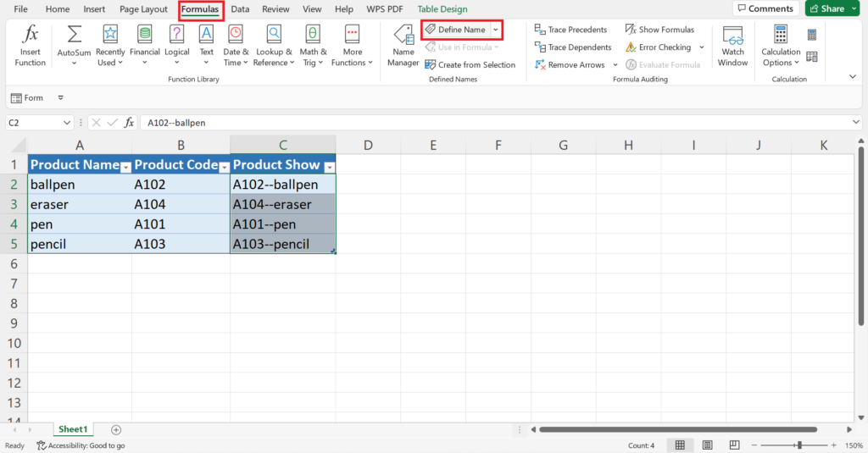Click the Share button
This screenshot has width=868, height=453.
click(x=827, y=8)
